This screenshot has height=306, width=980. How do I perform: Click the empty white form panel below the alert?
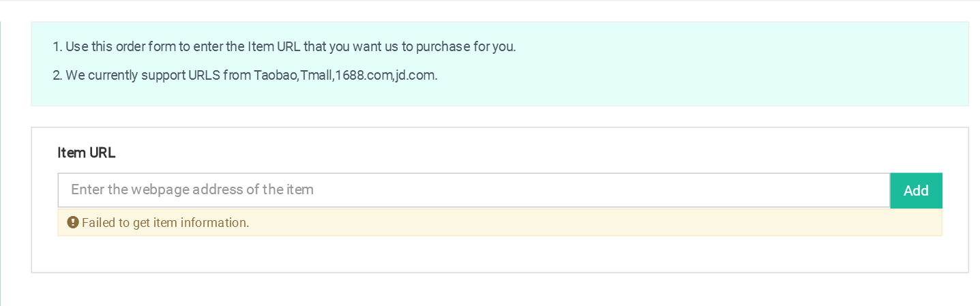point(500,254)
